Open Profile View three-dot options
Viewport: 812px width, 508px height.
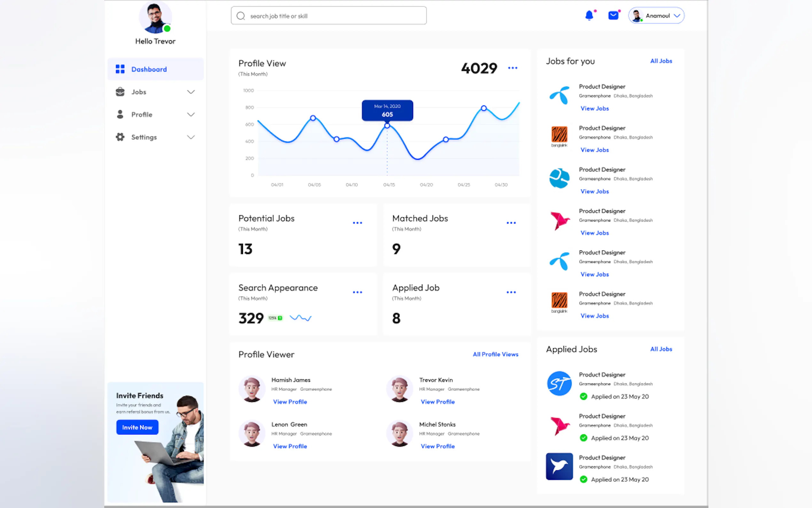512,68
